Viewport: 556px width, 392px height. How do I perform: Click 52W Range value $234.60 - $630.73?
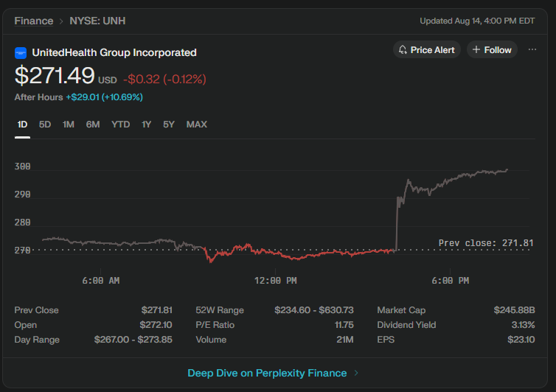coord(314,310)
